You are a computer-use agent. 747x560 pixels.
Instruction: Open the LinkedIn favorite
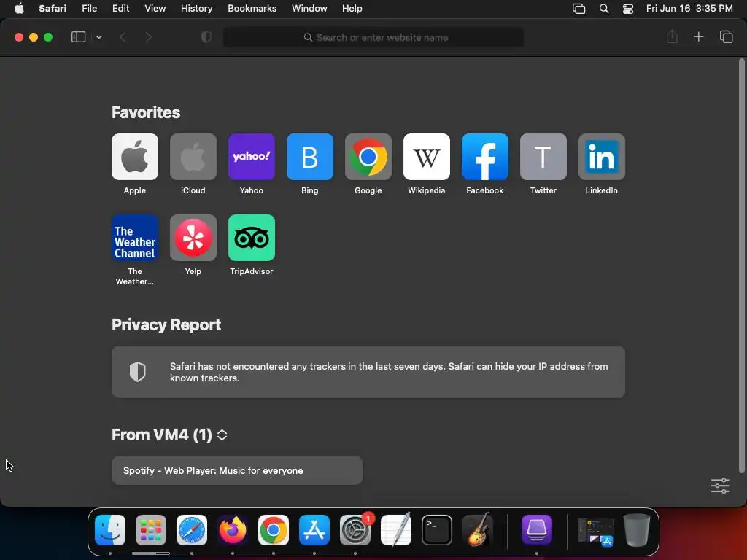[x=602, y=157]
